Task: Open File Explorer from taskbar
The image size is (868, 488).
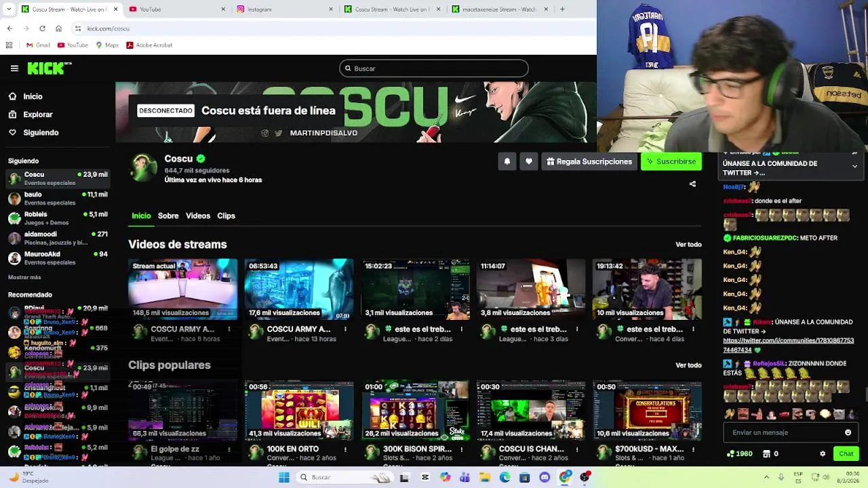Action: [x=485, y=477]
